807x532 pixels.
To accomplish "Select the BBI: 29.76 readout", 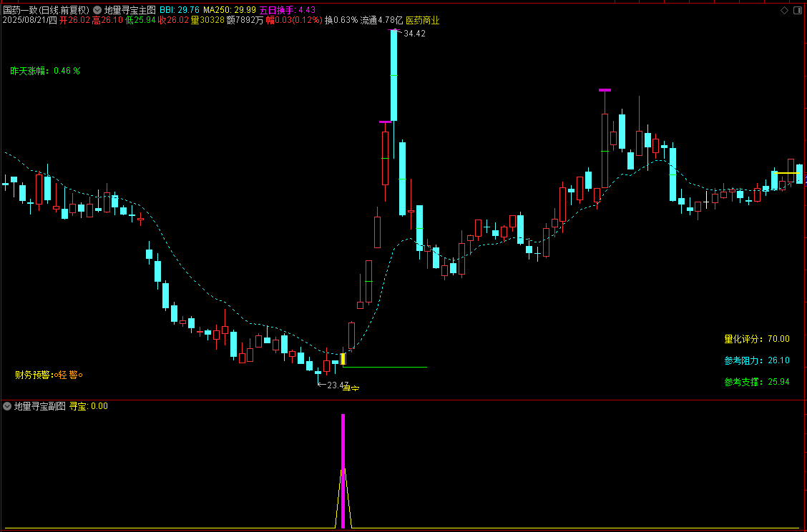I will (x=180, y=10).
